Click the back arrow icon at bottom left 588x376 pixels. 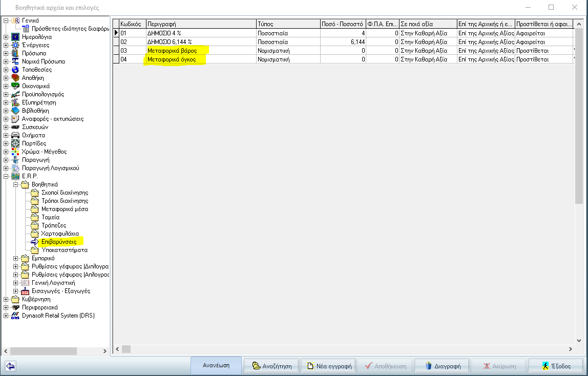(10, 366)
